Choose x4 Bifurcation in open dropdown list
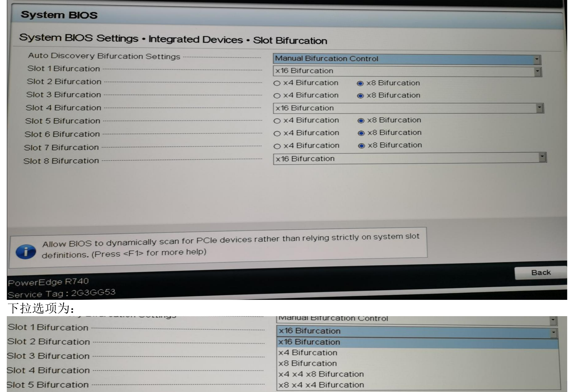Image resolution: width=568 pixels, height=392 pixels. (x=308, y=353)
